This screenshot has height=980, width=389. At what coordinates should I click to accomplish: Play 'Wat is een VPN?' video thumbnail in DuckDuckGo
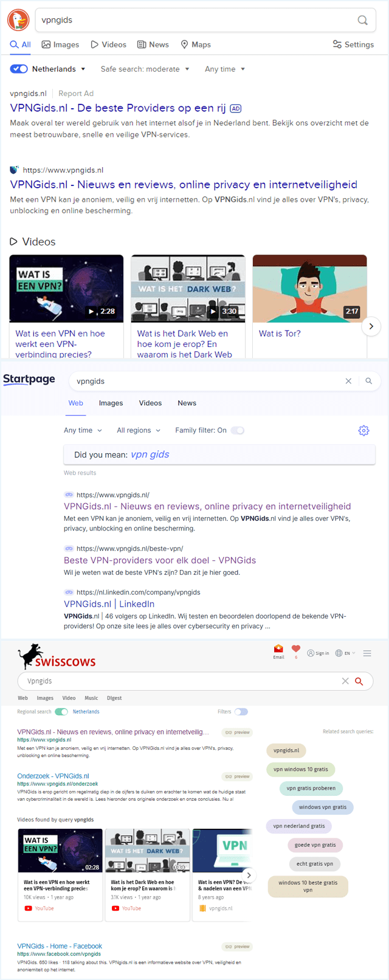pos(66,289)
